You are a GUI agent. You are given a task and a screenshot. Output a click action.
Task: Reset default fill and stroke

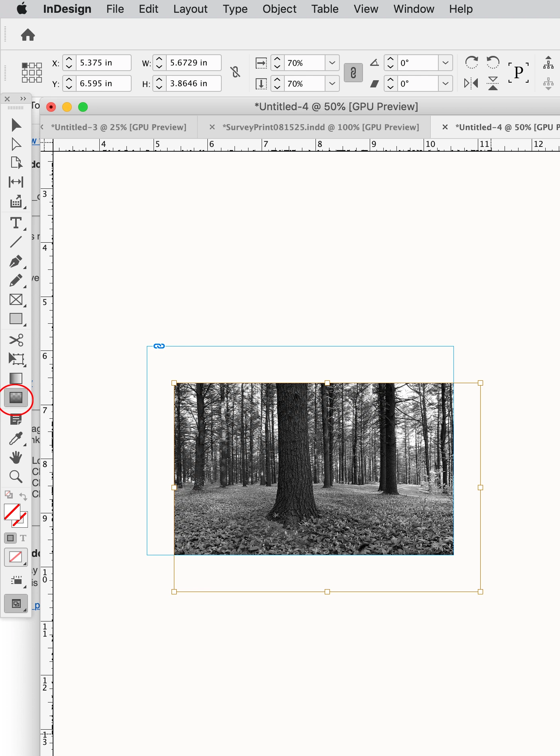(x=8, y=495)
